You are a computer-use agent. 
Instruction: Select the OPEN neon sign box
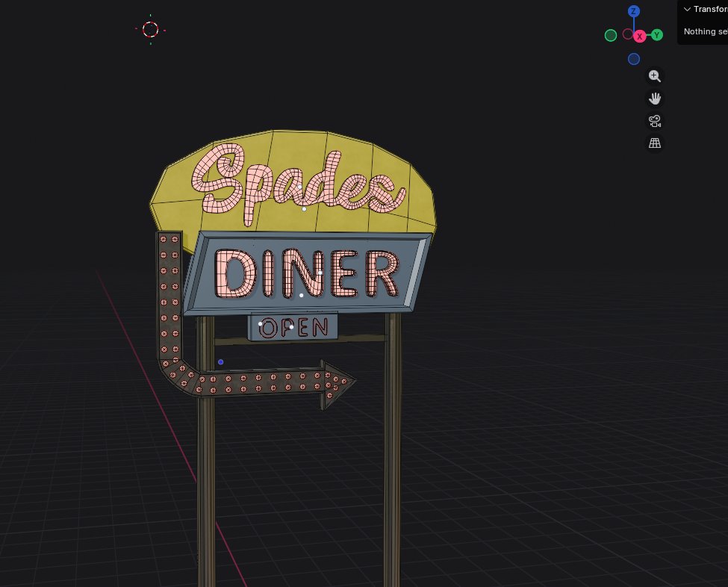click(x=293, y=327)
